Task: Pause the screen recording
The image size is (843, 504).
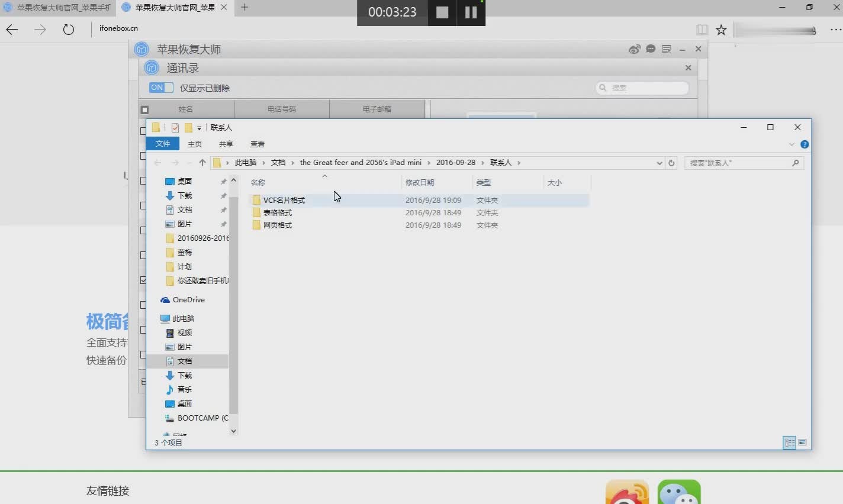Action: [x=471, y=12]
